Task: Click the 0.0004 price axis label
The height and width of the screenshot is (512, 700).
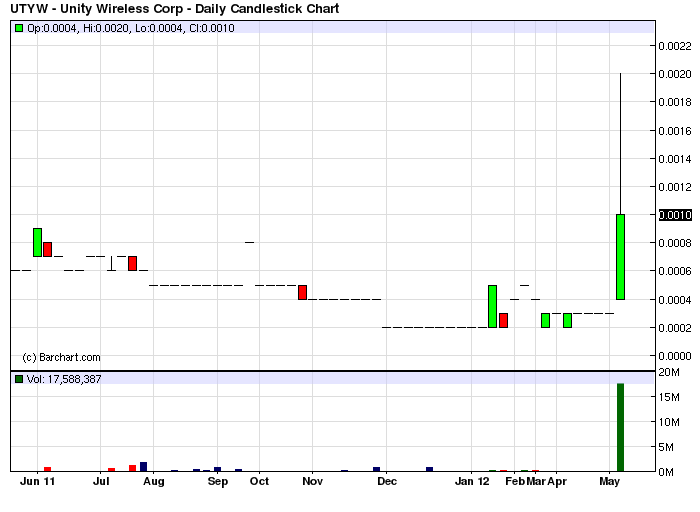Action: tap(675, 300)
